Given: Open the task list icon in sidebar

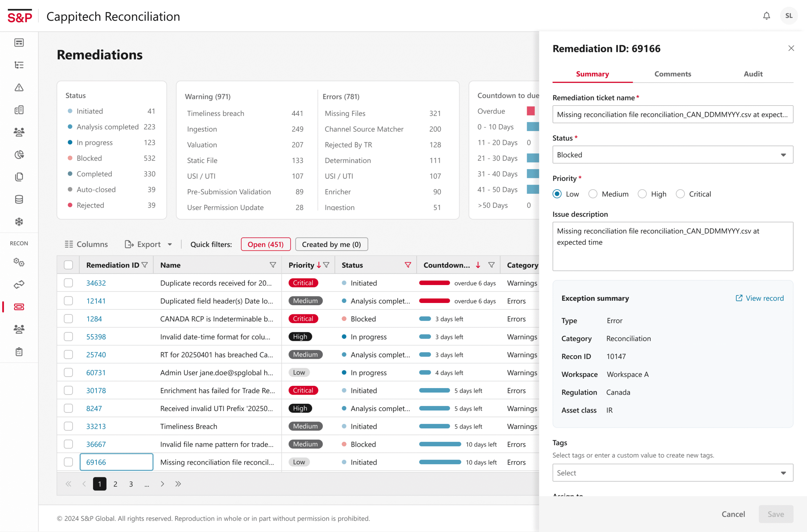Looking at the screenshot, I should click(x=19, y=65).
